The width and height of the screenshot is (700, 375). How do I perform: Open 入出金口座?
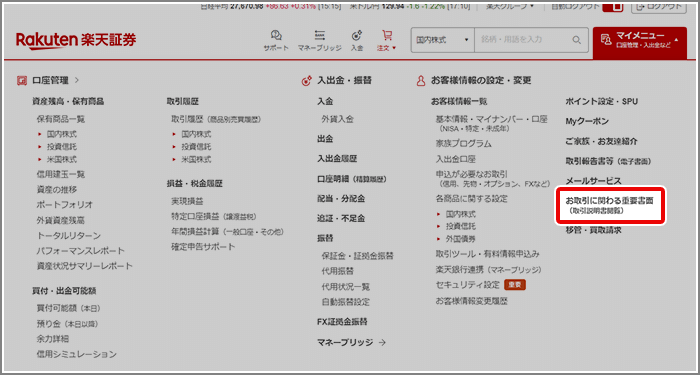pyautogui.click(x=456, y=159)
